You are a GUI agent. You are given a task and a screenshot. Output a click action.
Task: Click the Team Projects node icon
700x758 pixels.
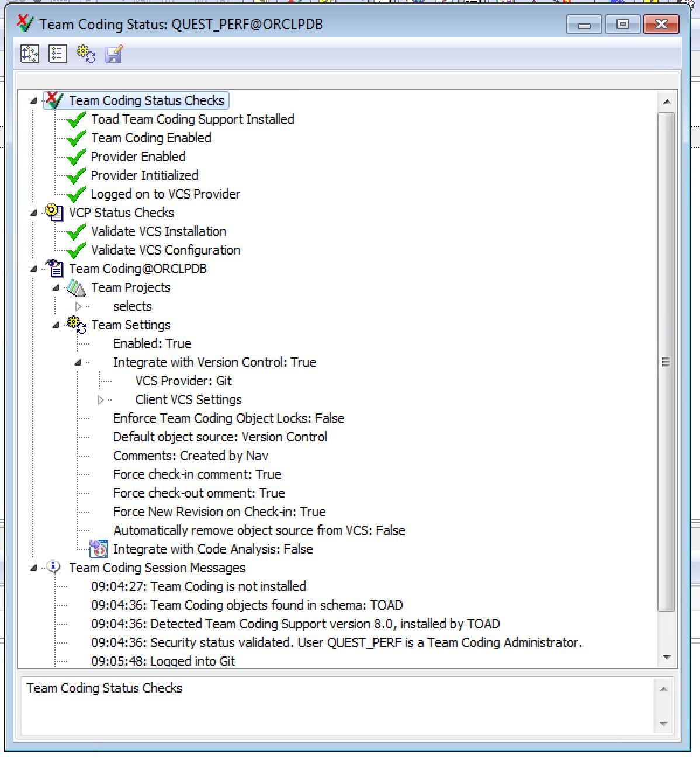click(x=76, y=287)
